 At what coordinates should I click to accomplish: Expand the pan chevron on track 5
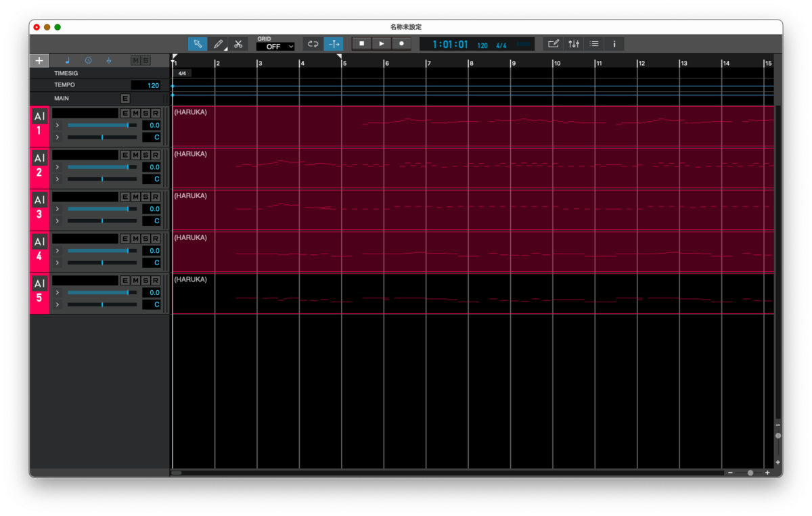58,305
